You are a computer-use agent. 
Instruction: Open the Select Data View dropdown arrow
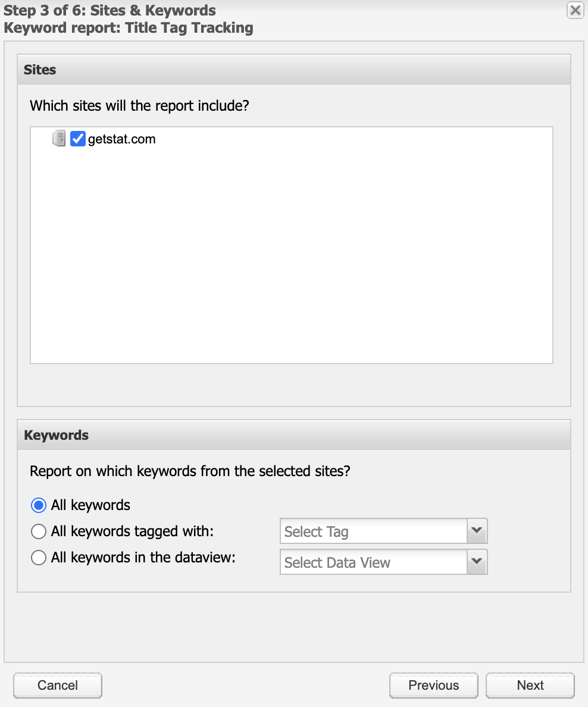tap(476, 562)
